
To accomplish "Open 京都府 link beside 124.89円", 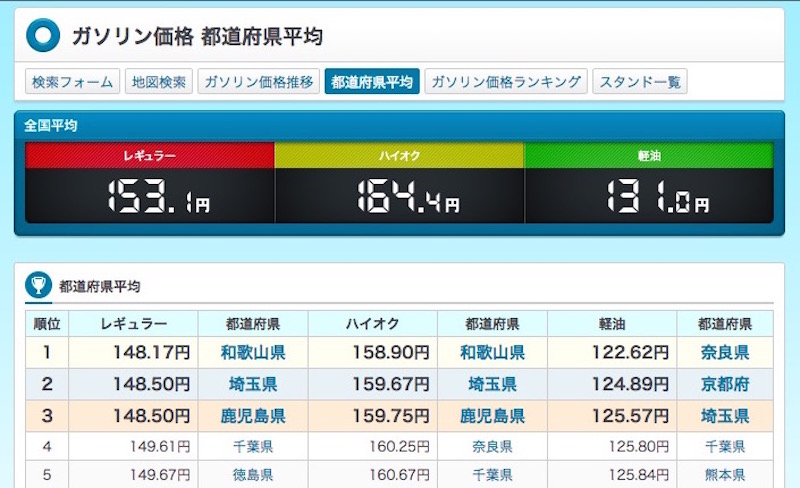I will [725, 384].
